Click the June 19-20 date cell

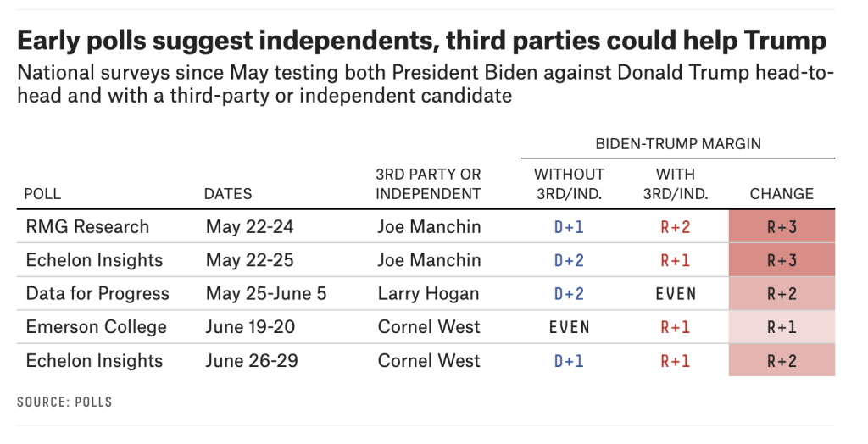click(x=250, y=326)
